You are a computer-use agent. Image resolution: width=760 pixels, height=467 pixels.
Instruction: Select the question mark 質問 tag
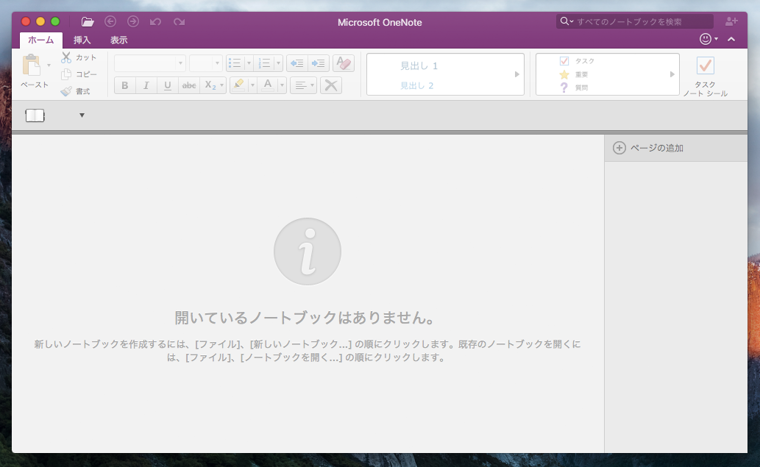[574, 88]
